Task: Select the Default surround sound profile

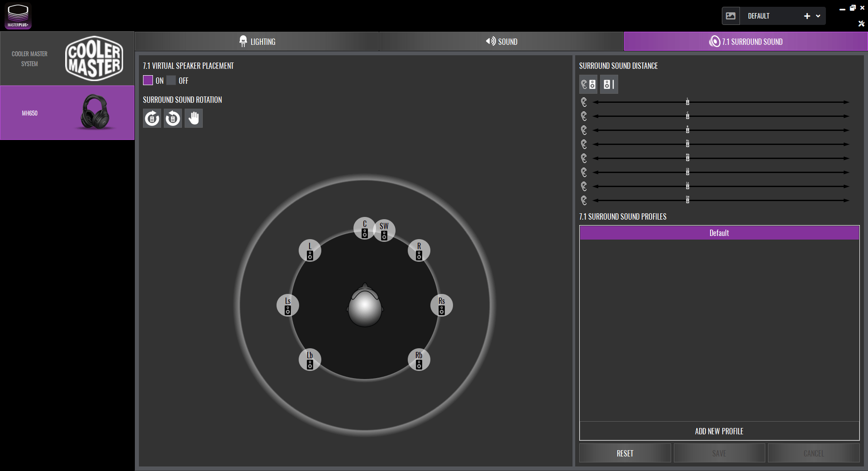Action: click(719, 233)
